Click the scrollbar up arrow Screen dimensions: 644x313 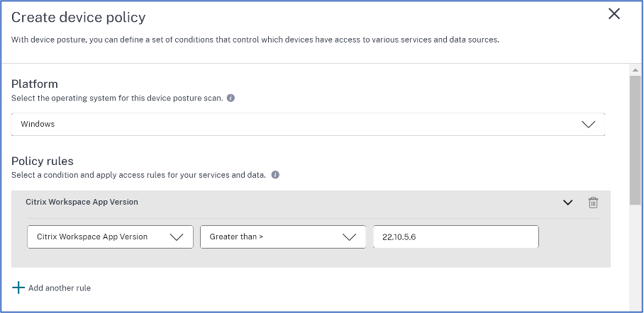(x=635, y=70)
